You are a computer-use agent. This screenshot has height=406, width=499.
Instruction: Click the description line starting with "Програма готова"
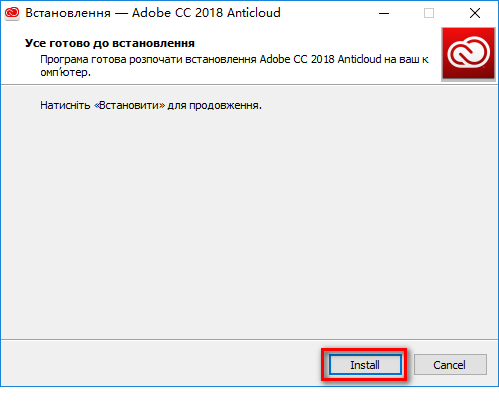(x=234, y=59)
